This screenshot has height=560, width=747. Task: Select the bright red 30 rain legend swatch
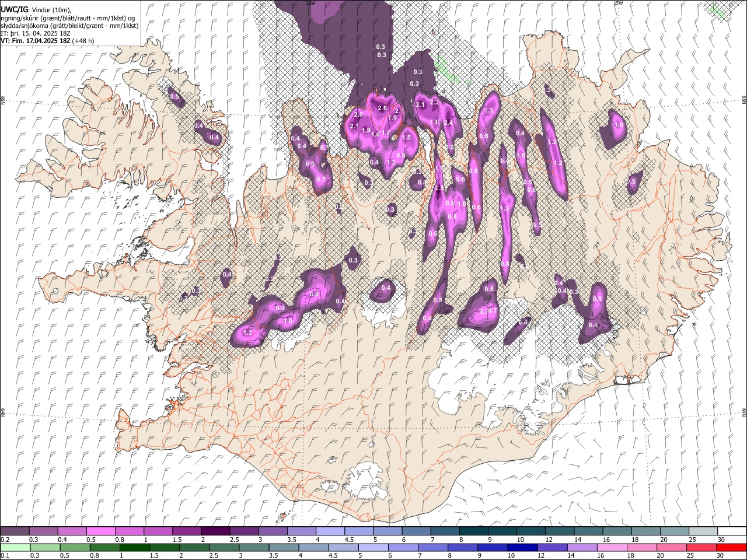pos(731,547)
